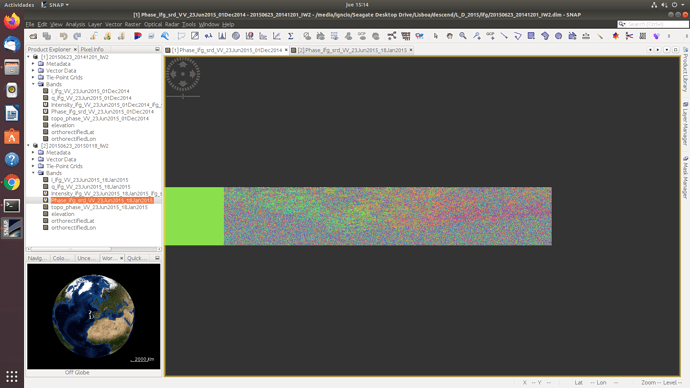Open the Radar menu
Image resolution: width=690 pixels, height=388 pixels.
[172, 24]
